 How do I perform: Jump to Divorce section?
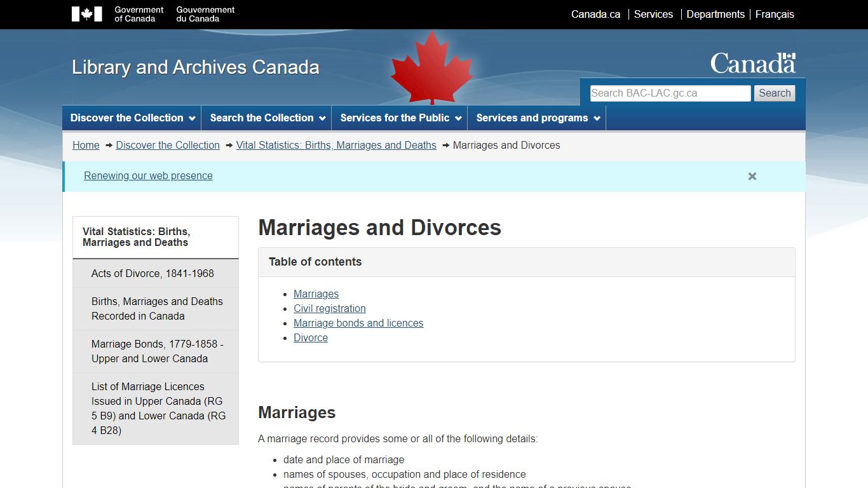click(311, 338)
